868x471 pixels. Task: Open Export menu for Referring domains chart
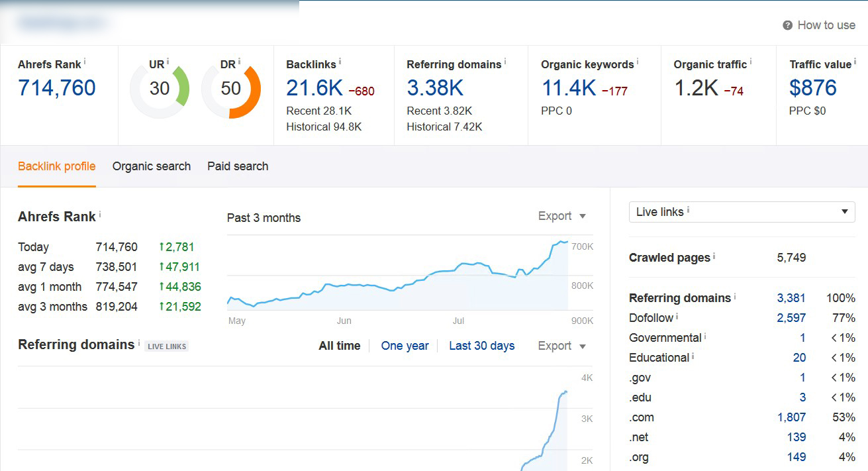pos(562,346)
